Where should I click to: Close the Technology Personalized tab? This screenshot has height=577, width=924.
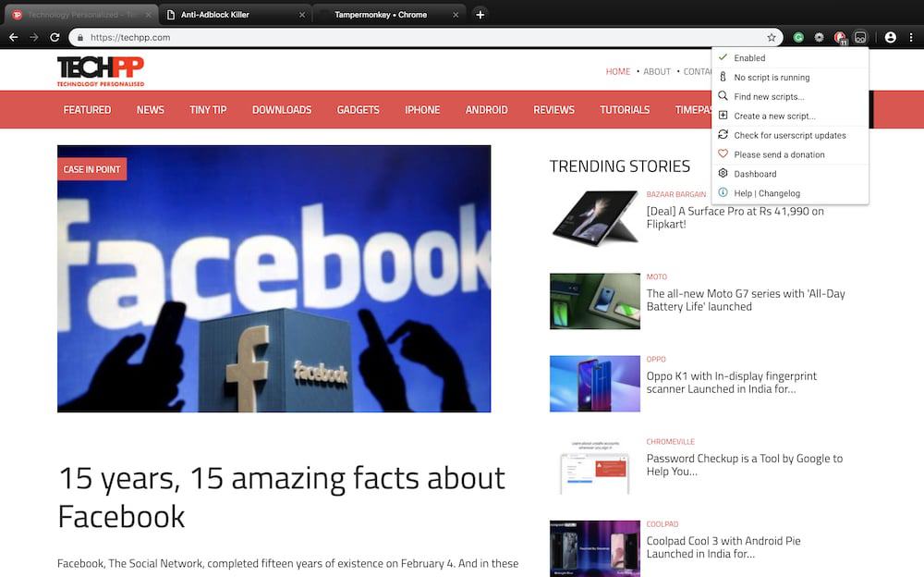[149, 15]
